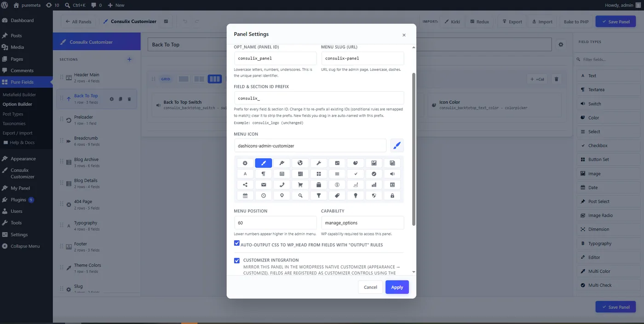Go to Post Types submenu
Screen dimensions: 644x324
13,114
